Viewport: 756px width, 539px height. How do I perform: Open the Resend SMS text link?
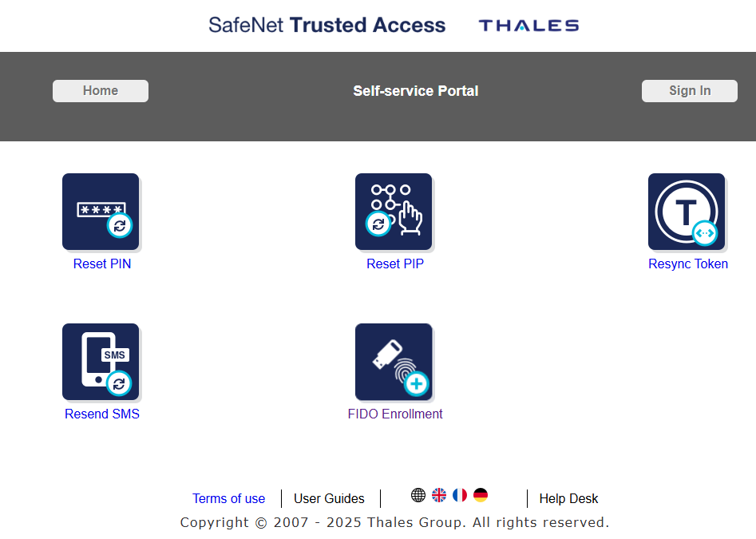102,414
